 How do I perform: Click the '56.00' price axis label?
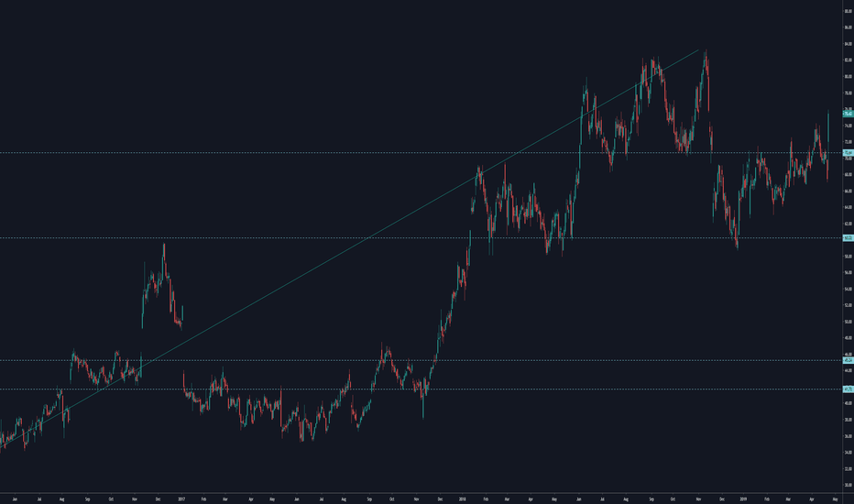pos(848,272)
